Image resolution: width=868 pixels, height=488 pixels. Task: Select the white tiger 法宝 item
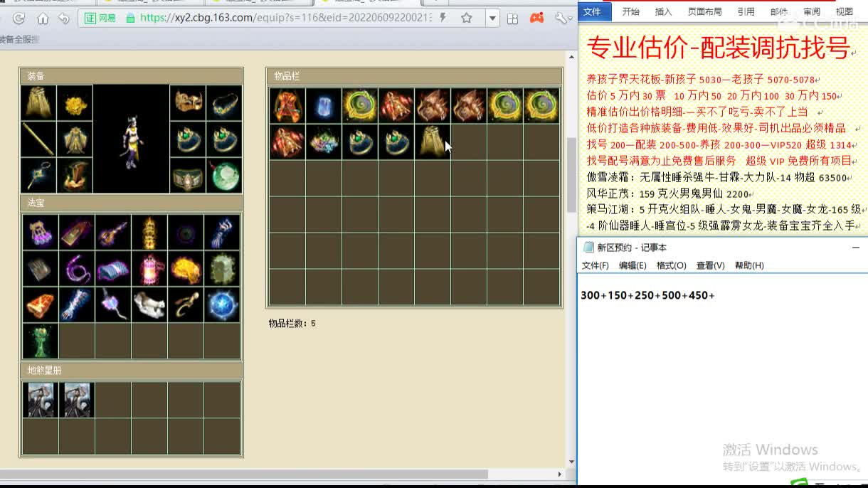149,305
